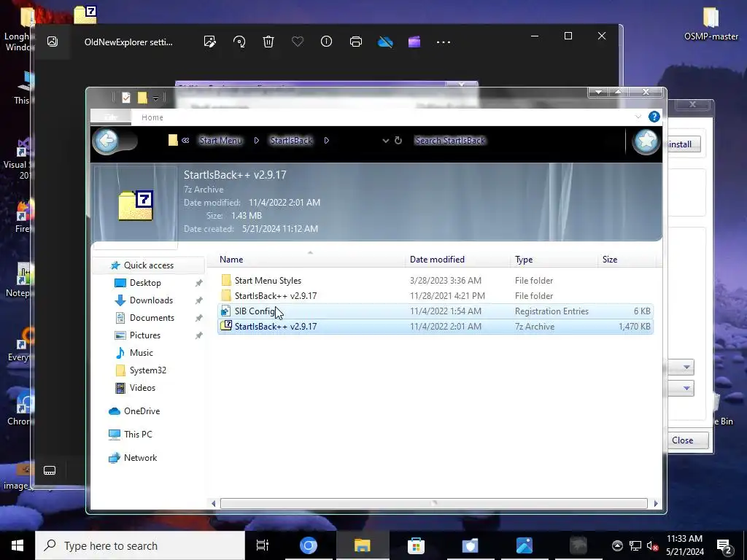Select the StartIsBack++ v2.9.17 7z Archive row
Viewport: 747px width, 560px height.
435,326
